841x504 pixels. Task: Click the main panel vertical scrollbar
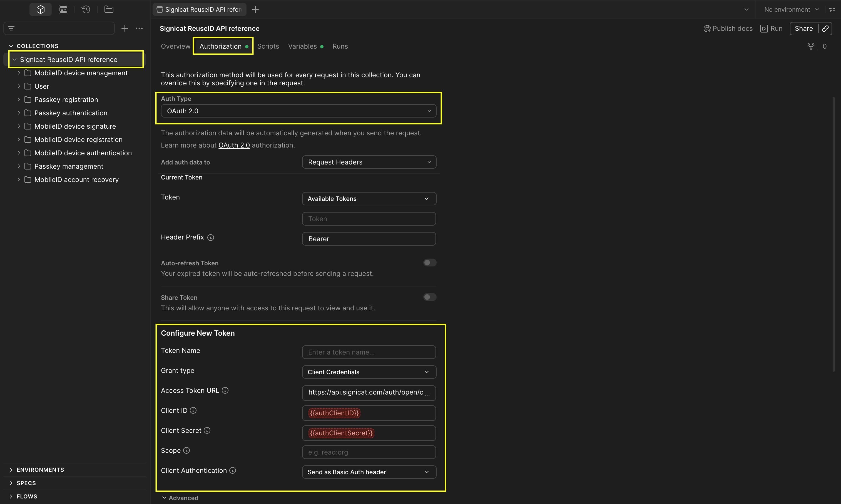click(833, 234)
